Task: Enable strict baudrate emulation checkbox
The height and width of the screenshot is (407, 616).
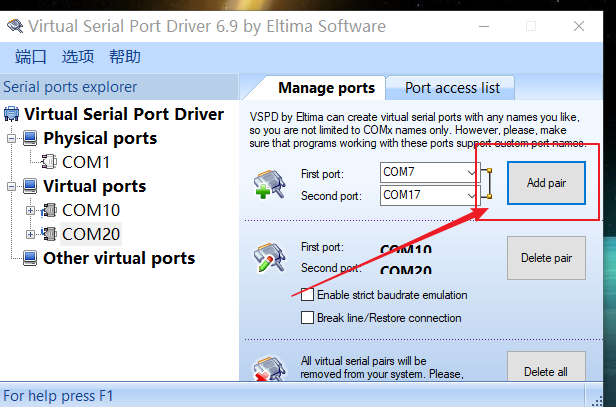Action: [x=307, y=294]
